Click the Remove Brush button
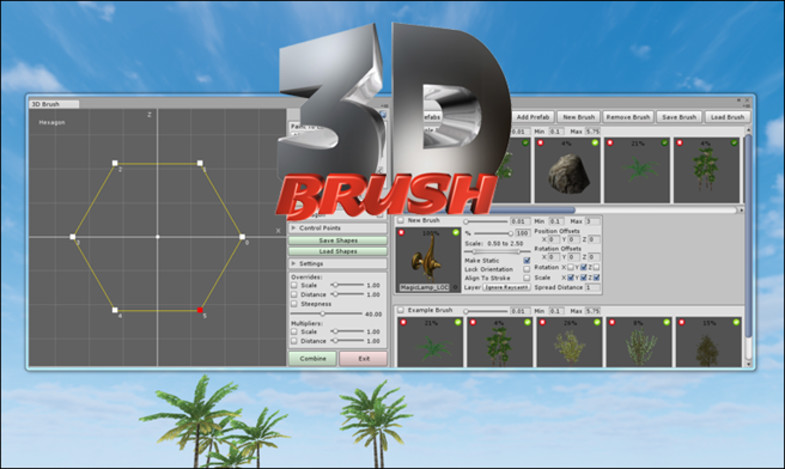Viewport: 785px width, 469px height. [628, 117]
